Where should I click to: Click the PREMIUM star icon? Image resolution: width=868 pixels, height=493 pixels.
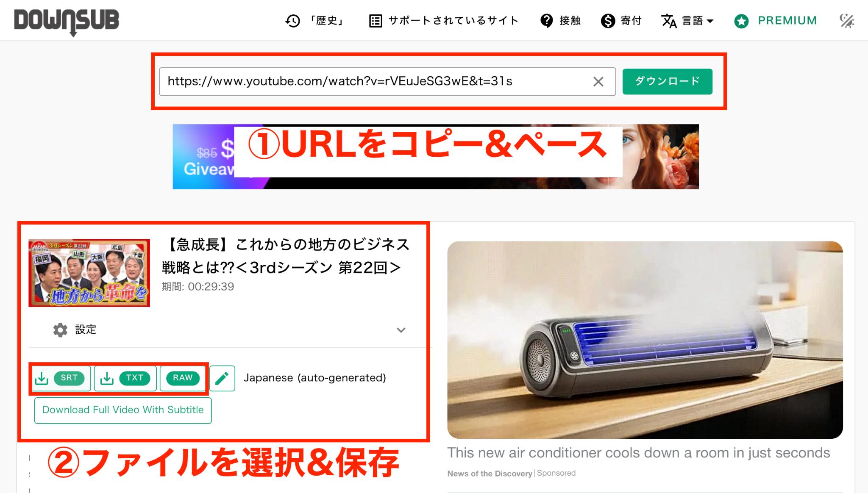click(x=741, y=21)
